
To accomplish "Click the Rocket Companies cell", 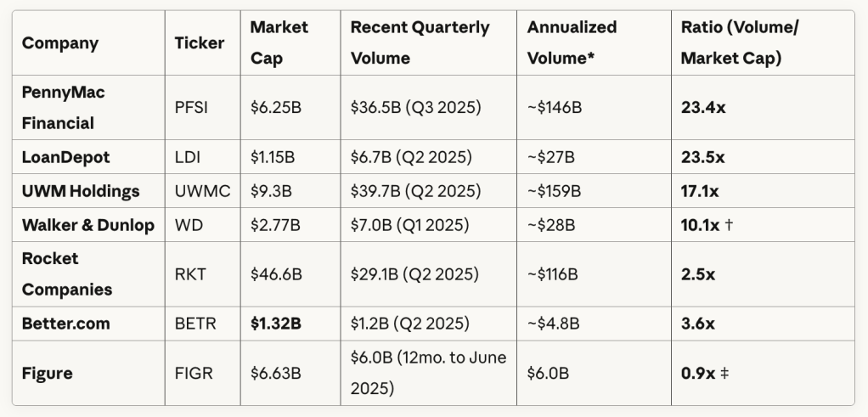I will point(67,273).
